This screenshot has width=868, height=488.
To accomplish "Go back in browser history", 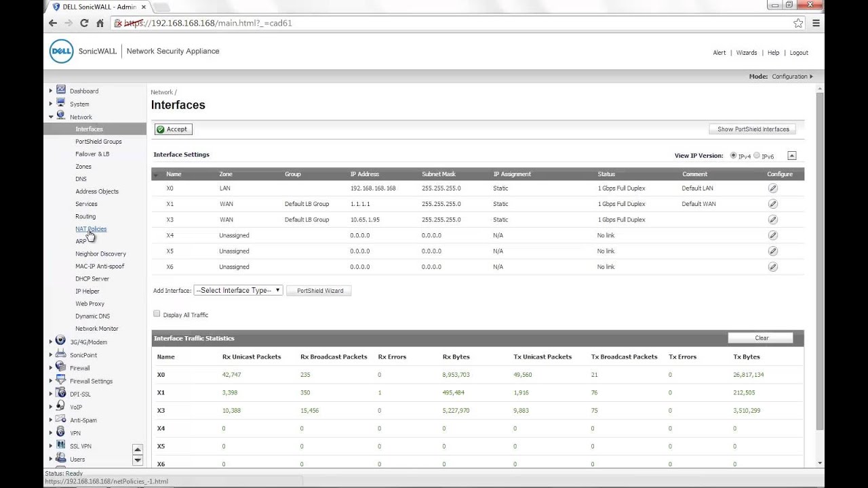I will coord(53,23).
